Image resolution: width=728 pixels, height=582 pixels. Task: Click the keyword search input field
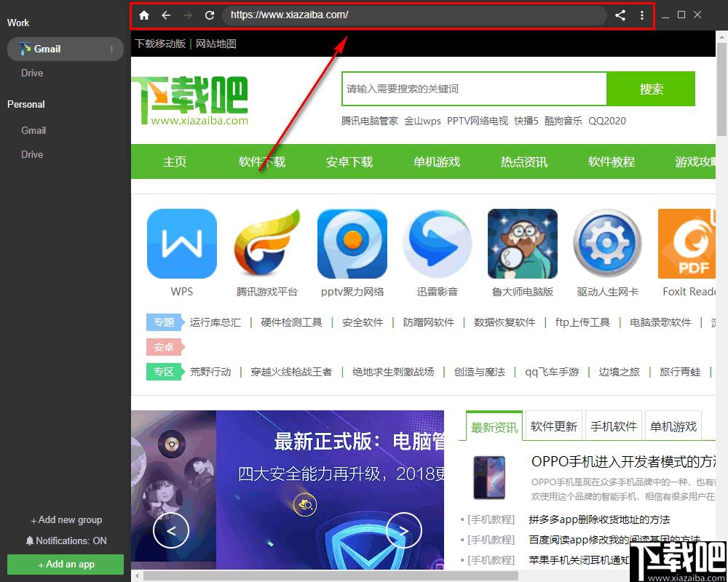(474, 89)
